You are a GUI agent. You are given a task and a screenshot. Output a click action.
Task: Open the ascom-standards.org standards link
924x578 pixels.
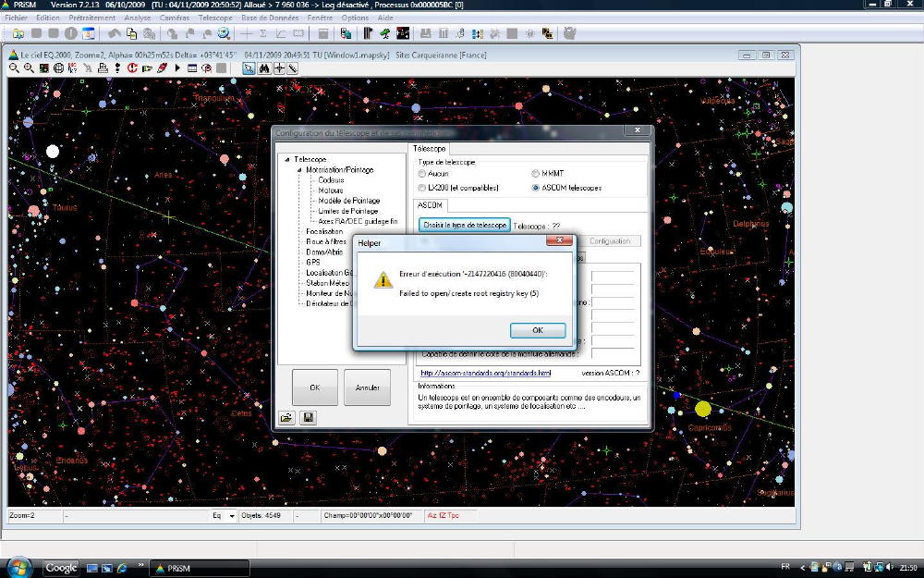(x=485, y=373)
